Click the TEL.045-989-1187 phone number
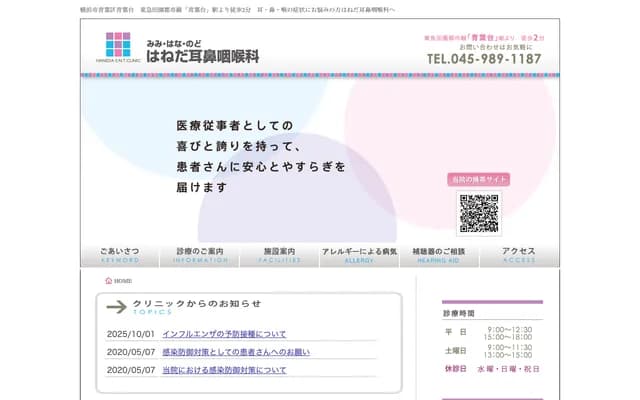The height and width of the screenshot is (400, 640). [x=484, y=59]
